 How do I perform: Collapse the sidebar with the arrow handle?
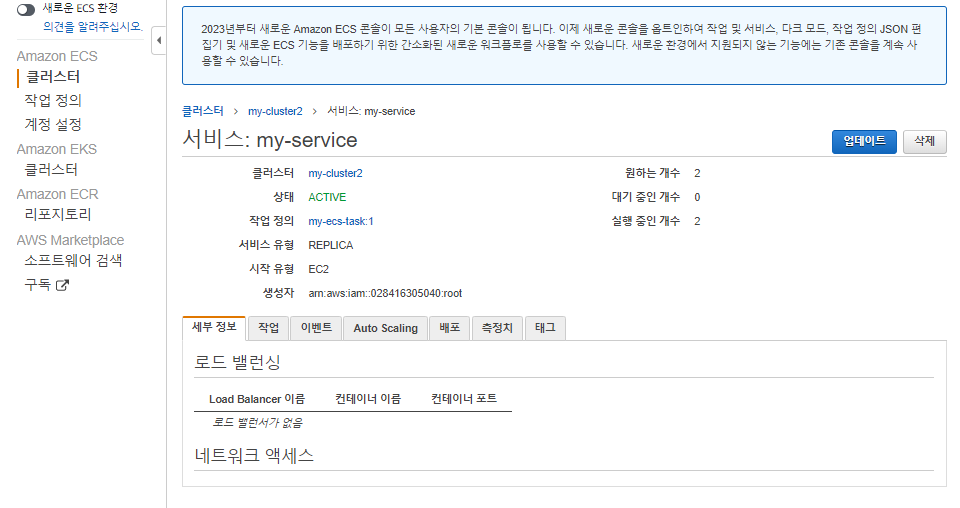tap(159, 41)
